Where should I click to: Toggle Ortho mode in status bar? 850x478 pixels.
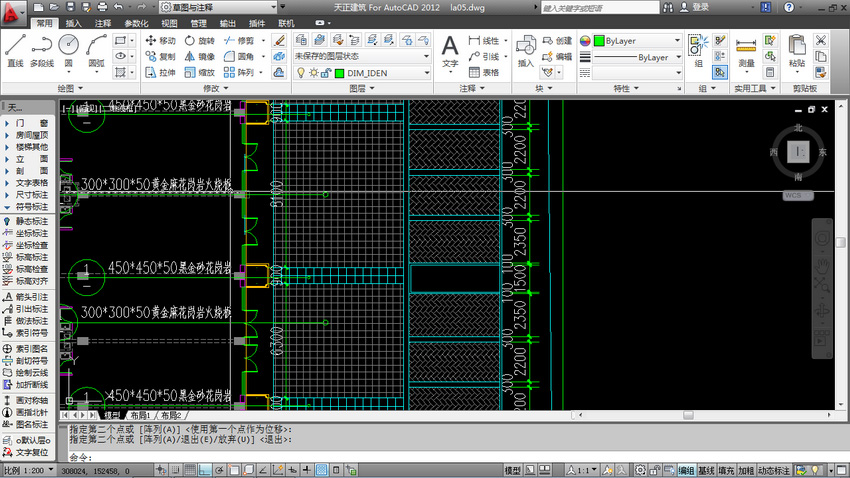[x=205, y=470]
